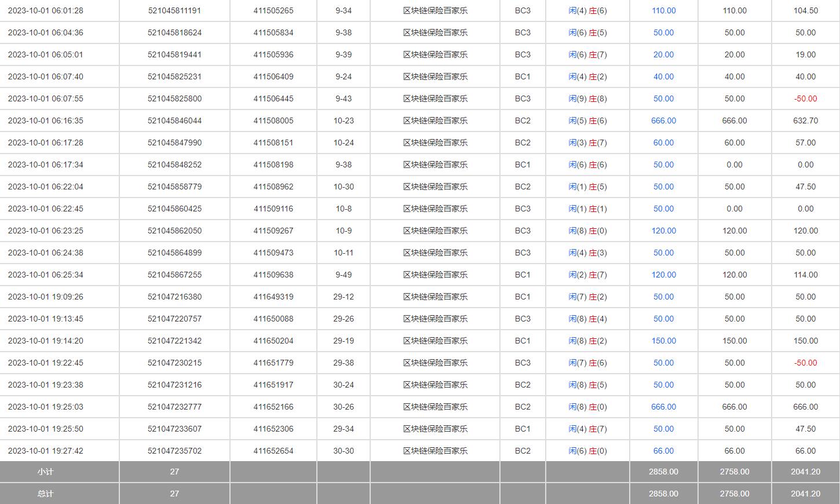Screen dimensions: 840x504
Task: Open the blue 110.00 bet amount link
Action: [663, 10]
